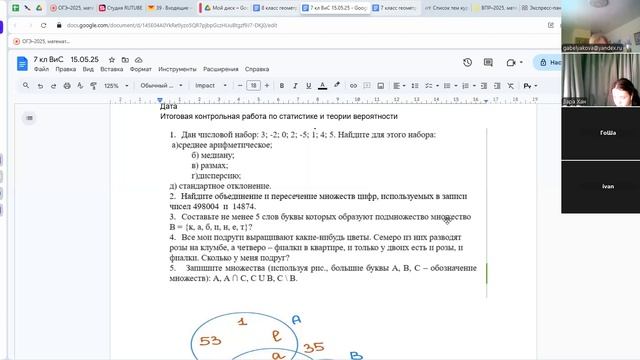Open text alignment options
The width and height of the screenshot is (640, 360).
coord(399,86)
